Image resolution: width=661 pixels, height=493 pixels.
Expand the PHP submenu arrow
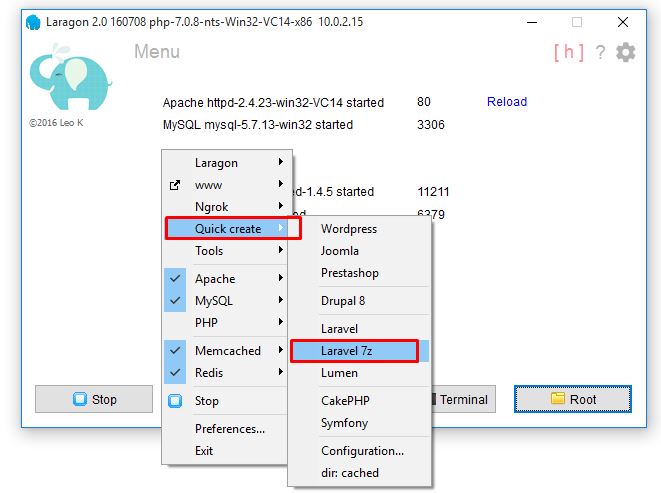click(x=281, y=322)
